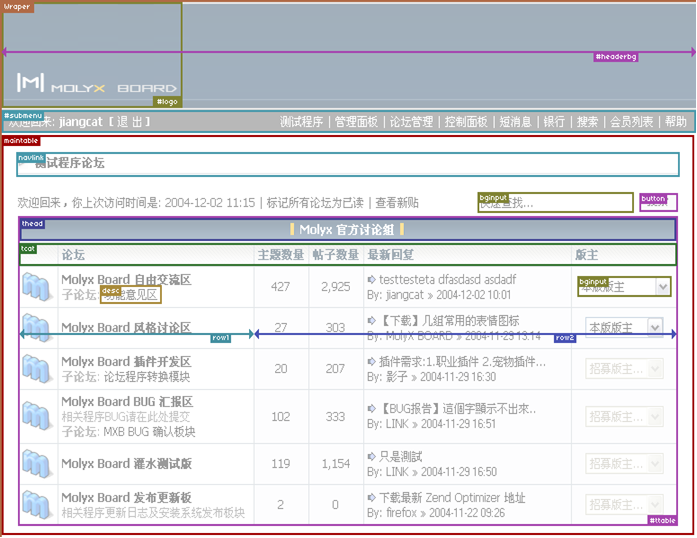
Task: Open MXB BUG 确认板块 subforum link
Action: (x=149, y=432)
